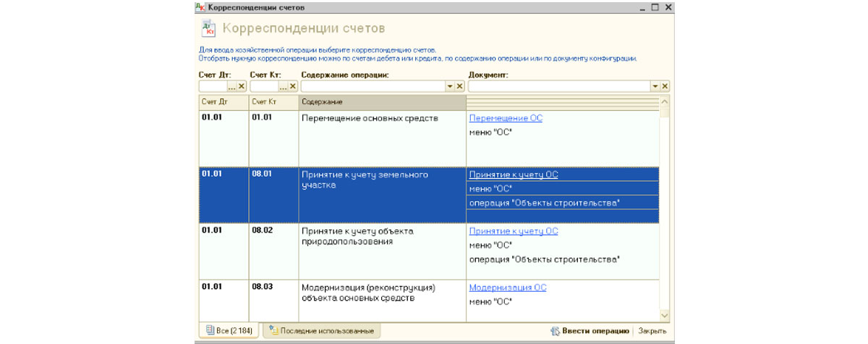
Task: Open account picker for Счет Дт field
Action: point(231,86)
